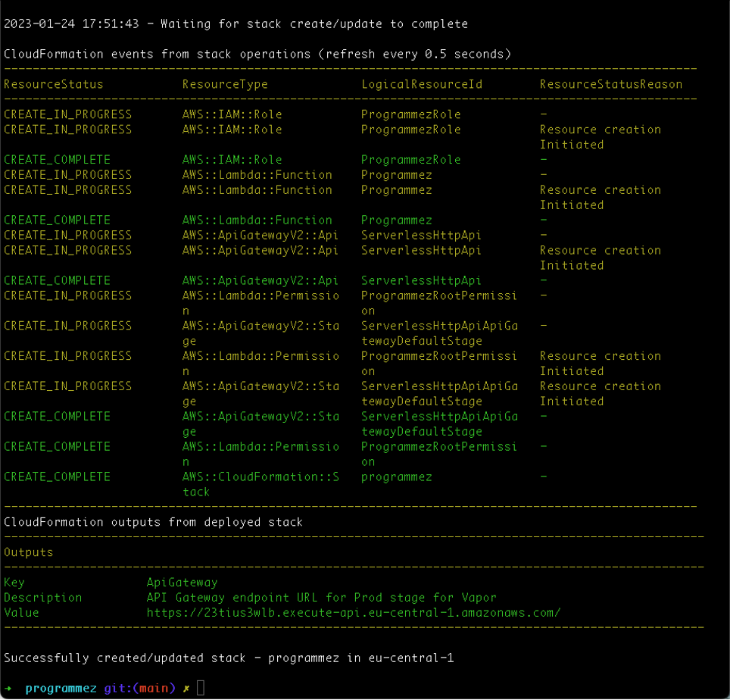Click the ResourceType column header
Image resolution: width=730 pixels, height=700 pixels.
coord(225,84)
